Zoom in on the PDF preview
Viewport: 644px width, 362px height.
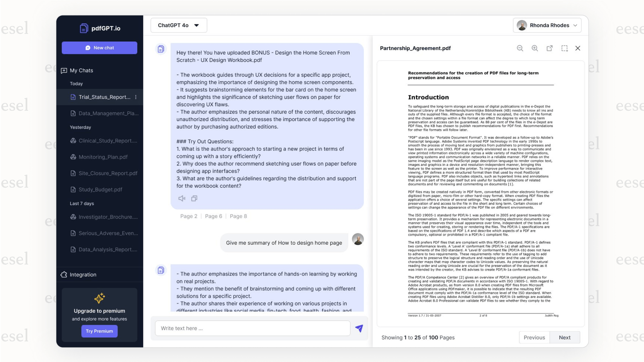pyautogui.click(x=534, y=48)
